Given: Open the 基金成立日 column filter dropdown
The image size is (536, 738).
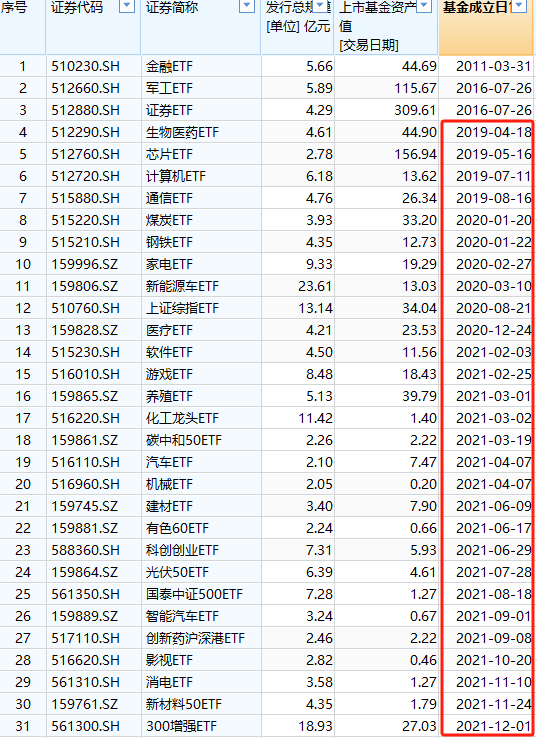Looking at the screenshot, I should [519, 6].
